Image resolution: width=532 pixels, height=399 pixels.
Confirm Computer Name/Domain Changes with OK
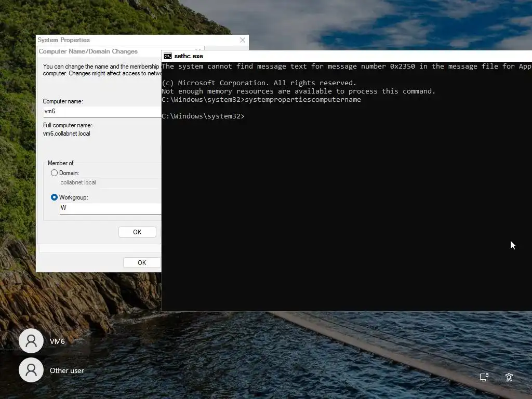click(x=137, y=232)
